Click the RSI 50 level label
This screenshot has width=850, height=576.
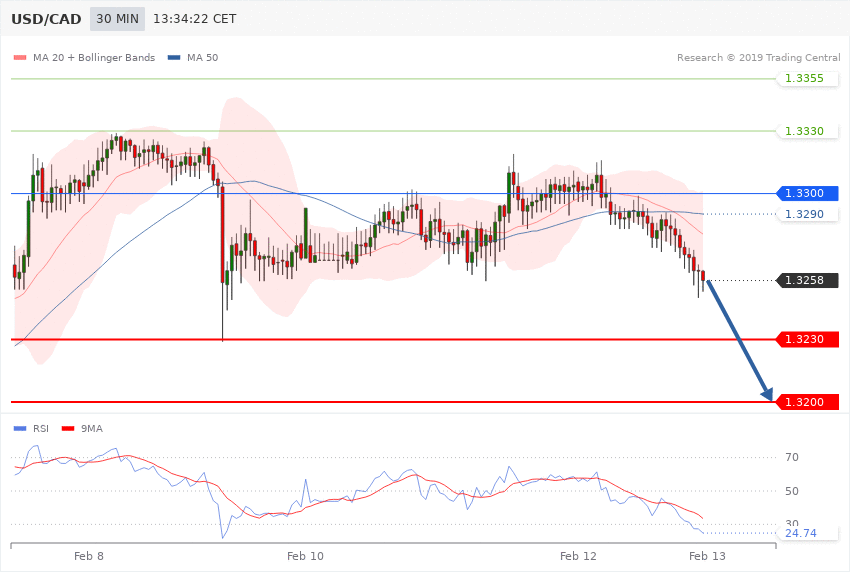coord(792,491)
